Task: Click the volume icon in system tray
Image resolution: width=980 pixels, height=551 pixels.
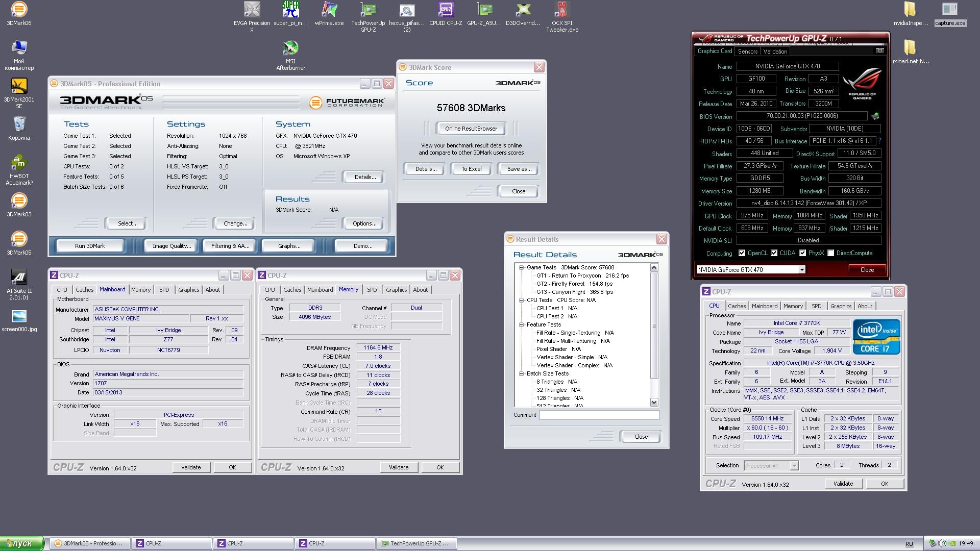Action: coord(942,544)
